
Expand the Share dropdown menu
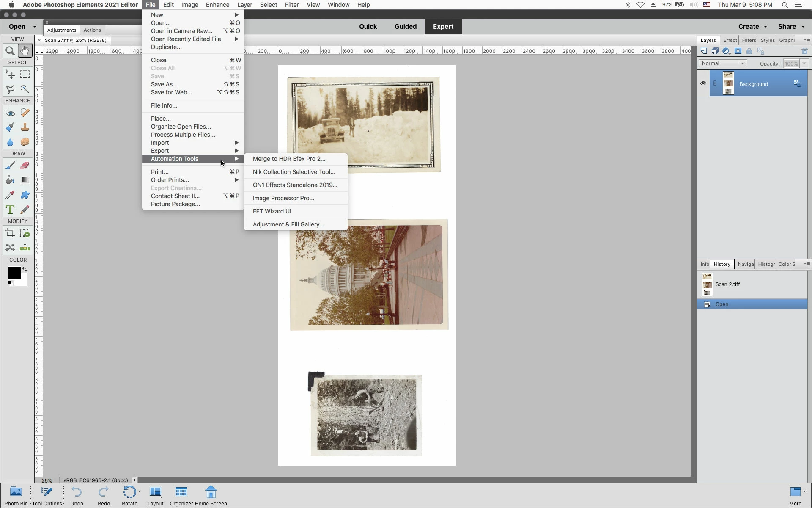pyautogui.click(x=791, y=26)
